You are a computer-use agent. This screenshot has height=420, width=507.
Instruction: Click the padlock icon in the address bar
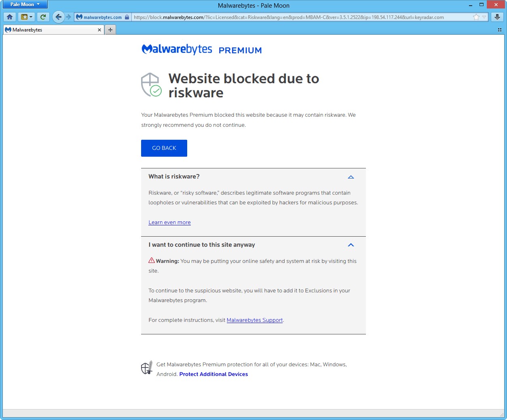coord(127,17)
